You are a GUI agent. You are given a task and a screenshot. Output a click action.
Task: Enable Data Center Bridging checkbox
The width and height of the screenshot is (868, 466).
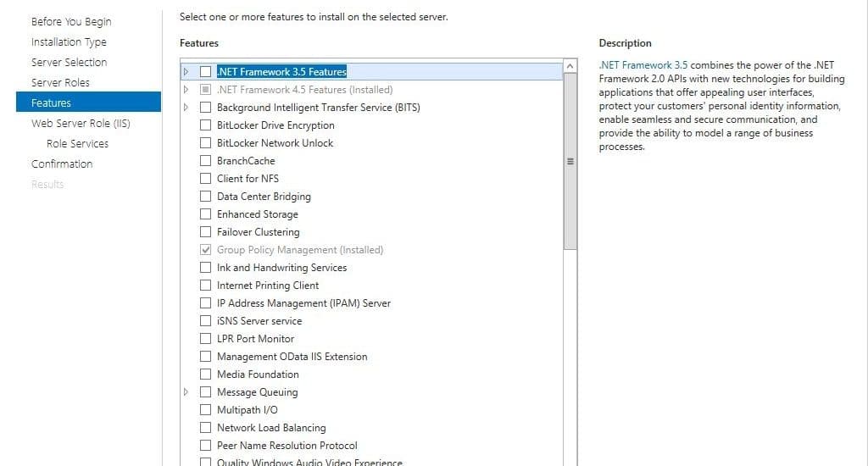click(x=205, y=196)
